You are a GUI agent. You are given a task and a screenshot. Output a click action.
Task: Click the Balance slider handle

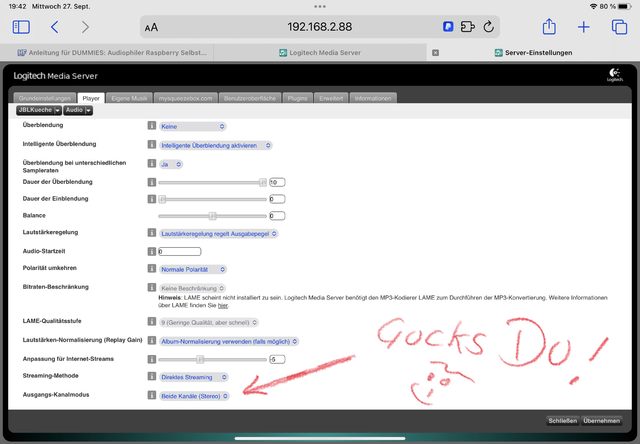(213, 216)
